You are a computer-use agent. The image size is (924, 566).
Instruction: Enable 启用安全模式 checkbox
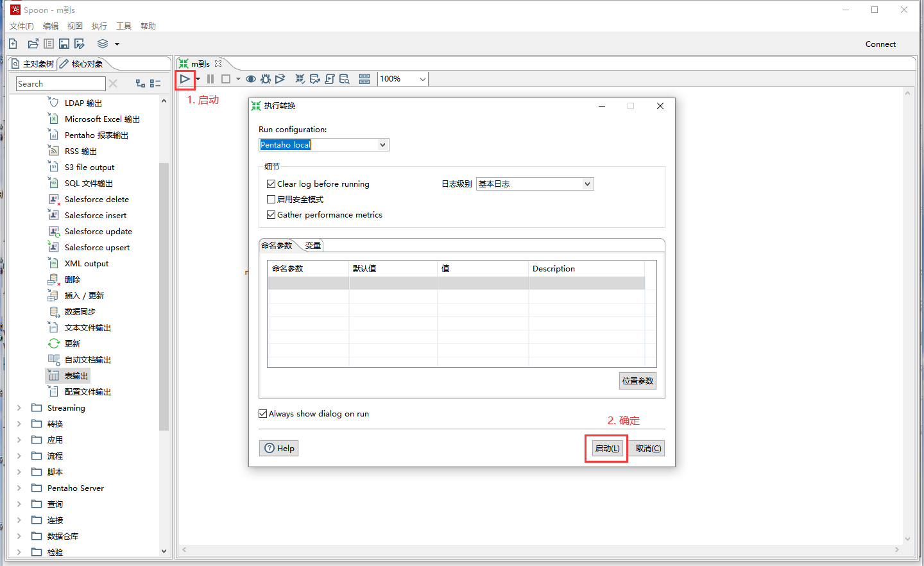point(271,199)
